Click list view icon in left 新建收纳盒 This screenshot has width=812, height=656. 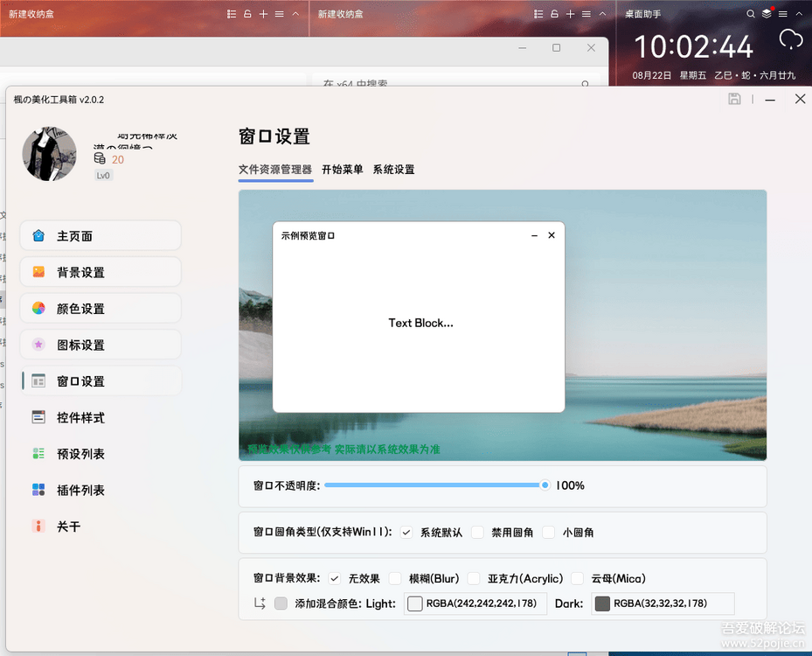tap(232, 14)
